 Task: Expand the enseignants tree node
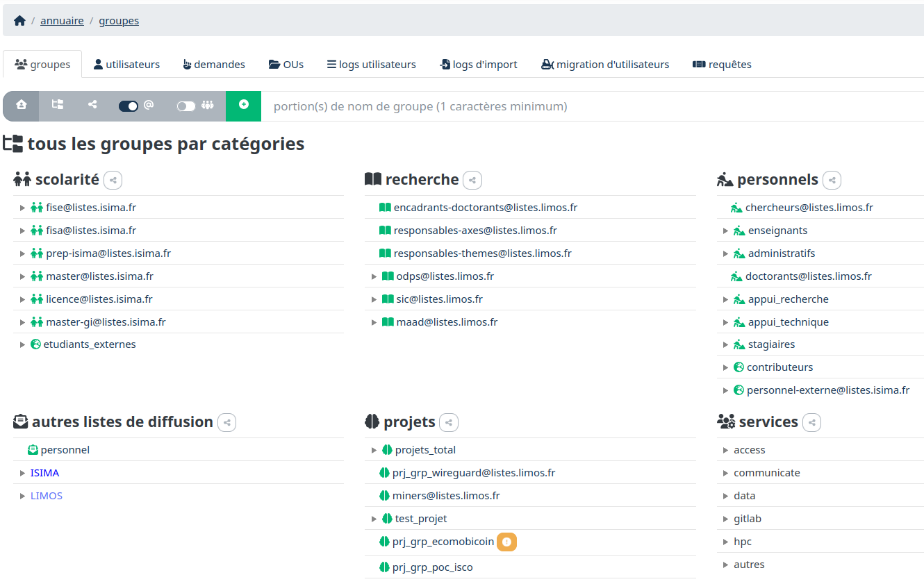click(726, 231)
